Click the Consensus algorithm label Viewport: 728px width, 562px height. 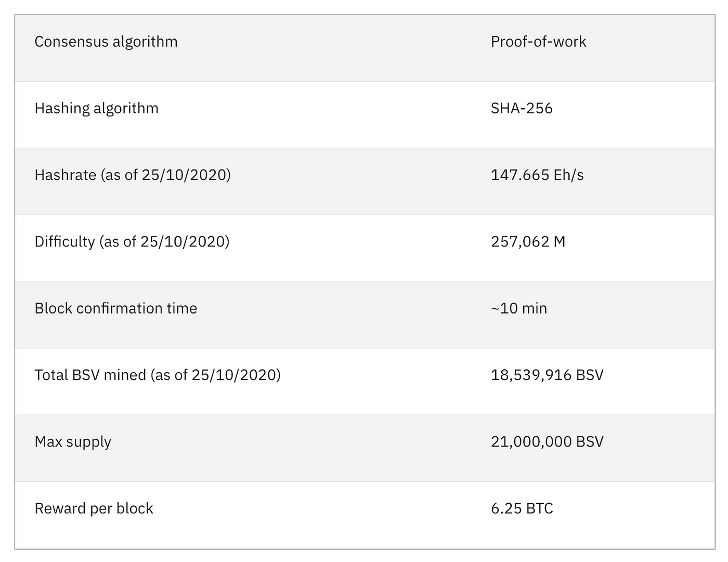click(x=106, y=42)
